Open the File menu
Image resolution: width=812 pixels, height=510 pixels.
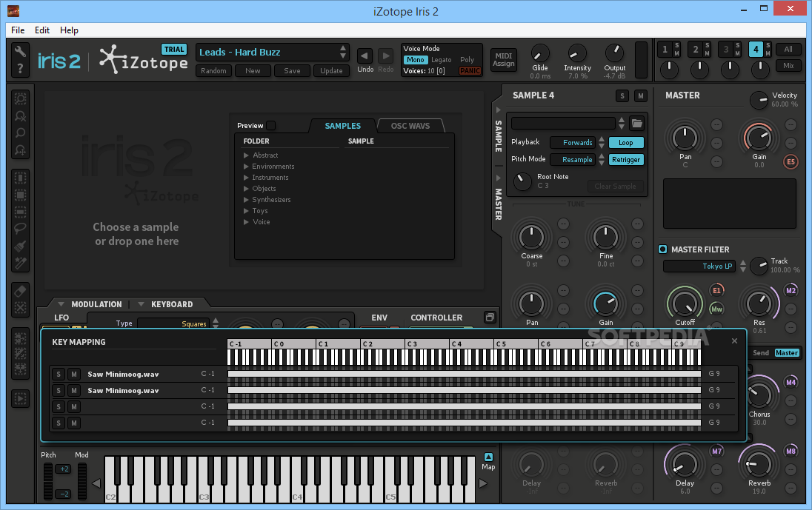pyautogui.click(x=18, y=30)
